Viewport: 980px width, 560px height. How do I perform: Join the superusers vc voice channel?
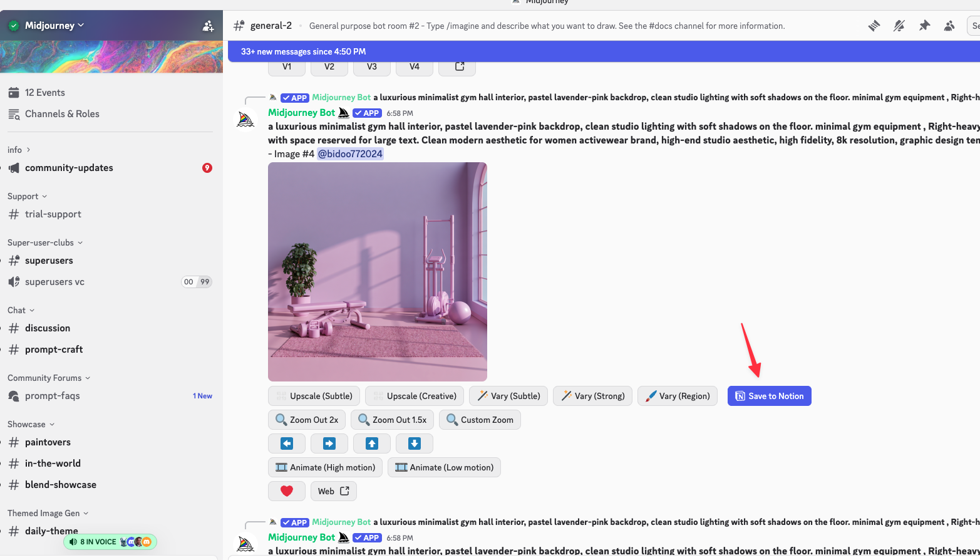click(x=54, y=282)
